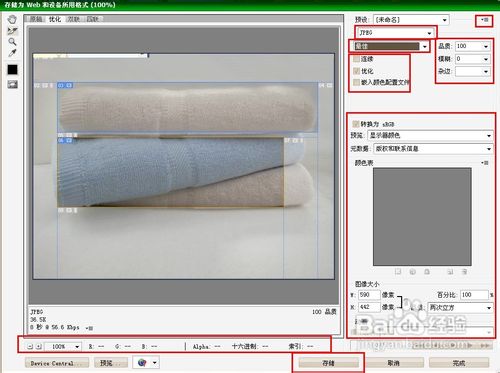Screen dimensions: 500x373
Task: Open the 品质 quality value dropdown
Action: point(473,46)
